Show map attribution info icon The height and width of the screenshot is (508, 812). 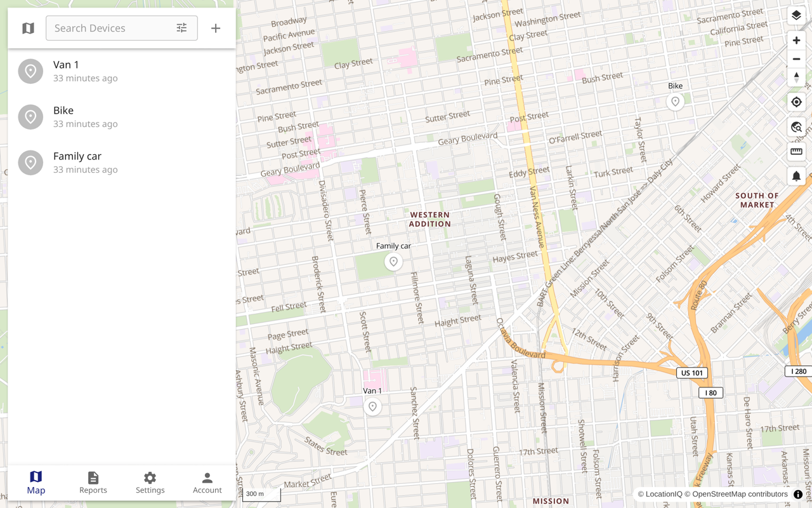[798, 494]
